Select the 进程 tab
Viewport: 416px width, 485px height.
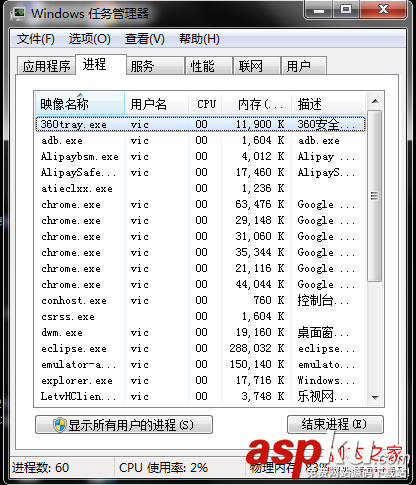pyautogui.click(x=101, y=64)
